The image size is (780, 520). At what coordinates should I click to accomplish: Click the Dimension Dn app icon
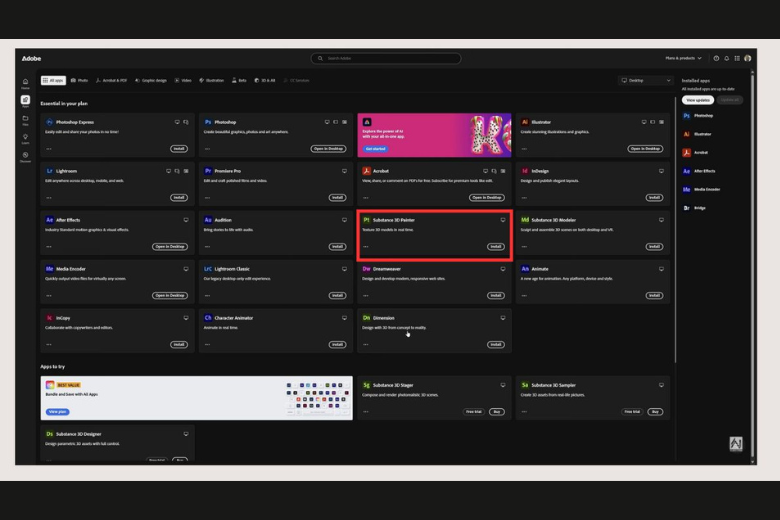[367, 317]
